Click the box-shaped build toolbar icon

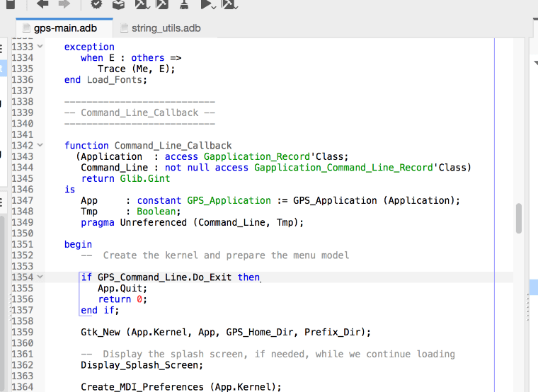[x=118, y=4]
